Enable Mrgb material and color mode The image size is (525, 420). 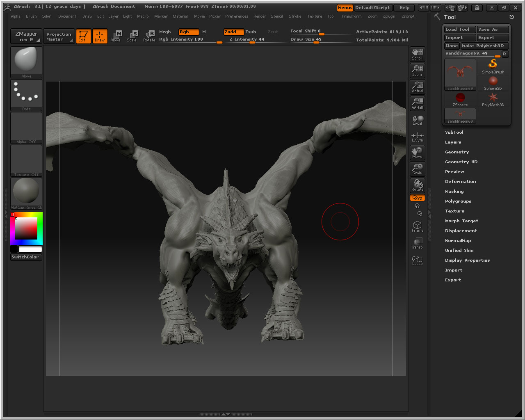[165, 32]
